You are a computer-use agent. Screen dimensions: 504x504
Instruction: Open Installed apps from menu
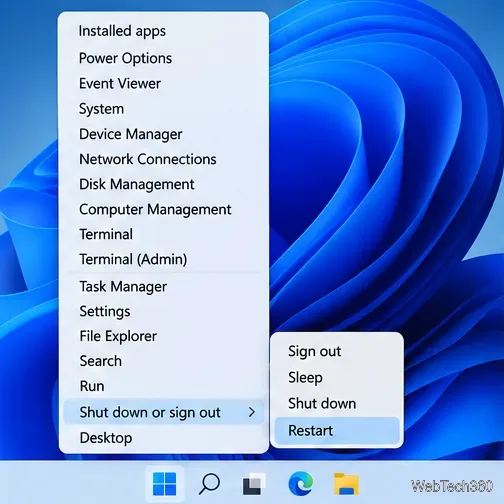pos(164,31)
